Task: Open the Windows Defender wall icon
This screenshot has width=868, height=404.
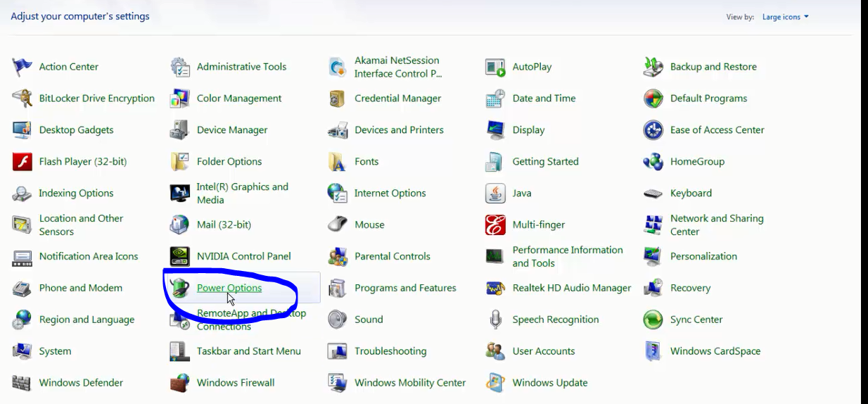Action: (x=22, y=383)
